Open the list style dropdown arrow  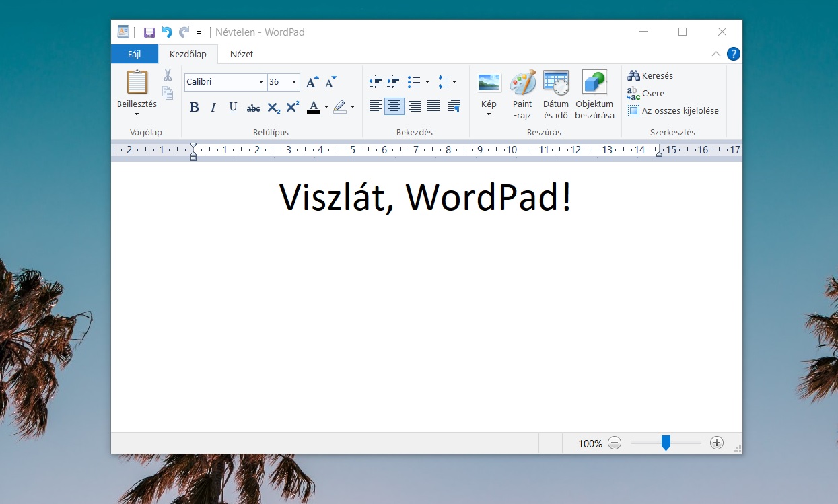(x=427, y=82)
